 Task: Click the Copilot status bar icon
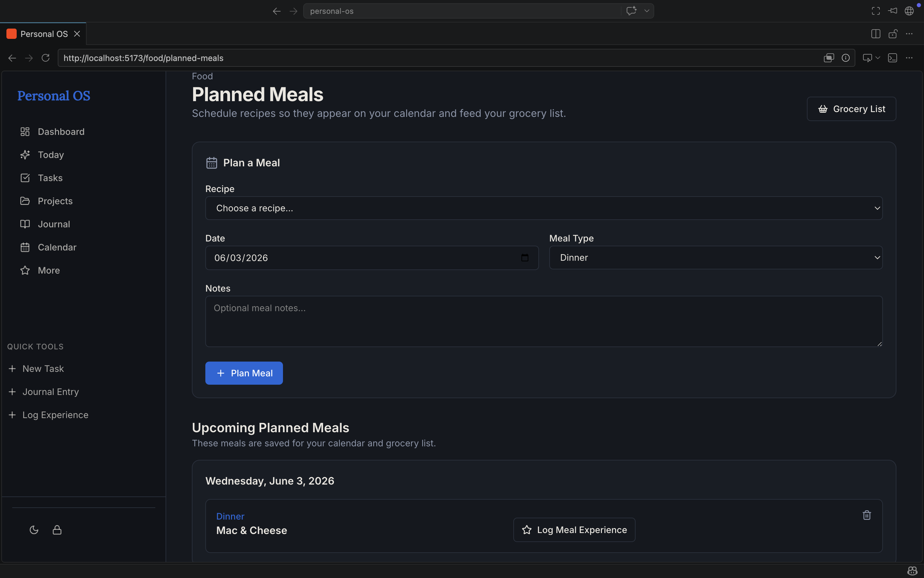[x=912, y=571]
